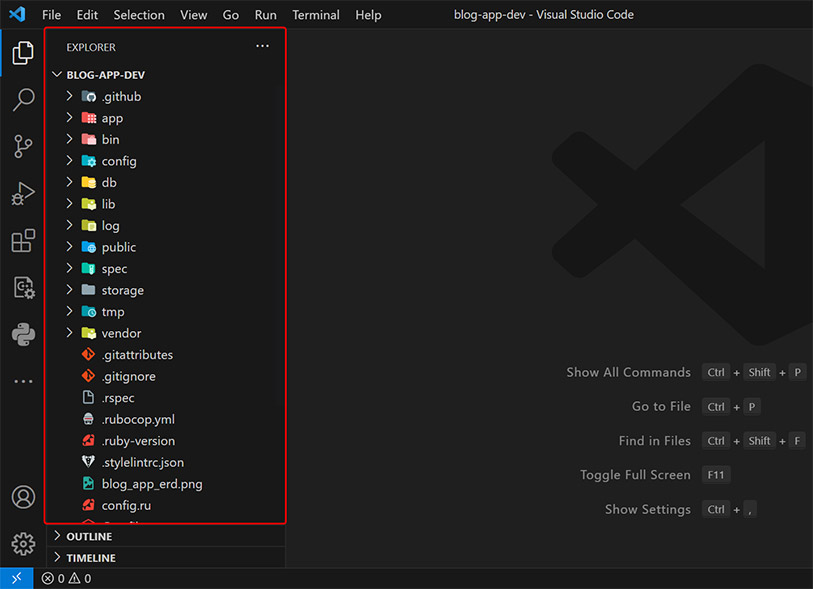Open the blog_app_erd.png file
The height and width of the screenshot is (589, 813).
pos(151,484)
